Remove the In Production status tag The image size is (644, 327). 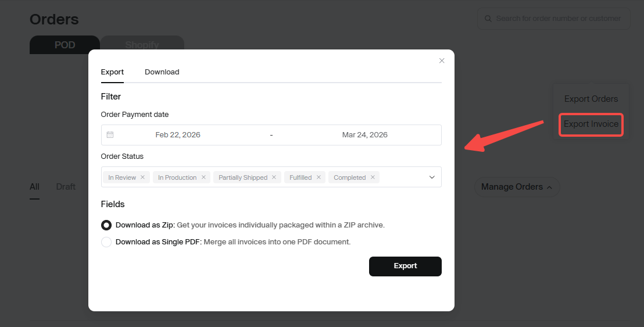[203, 177]
